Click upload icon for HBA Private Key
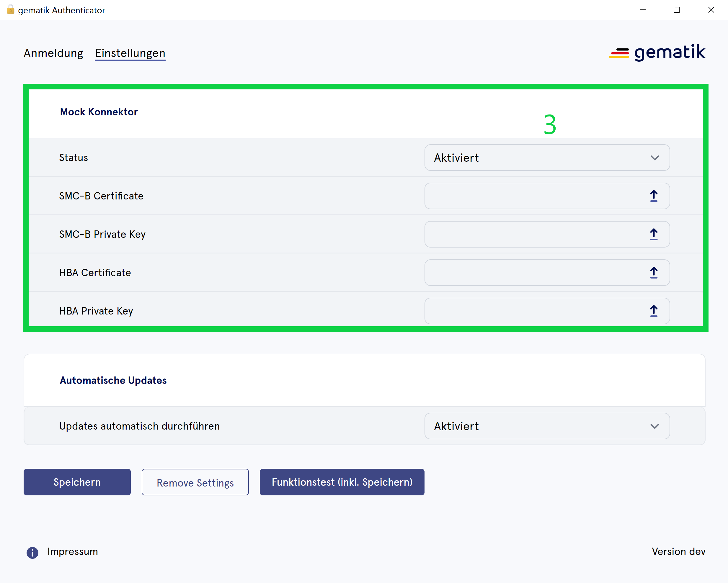The width and height of the screenshot is (728, 583). pyautogui.click(x=653, y=311)
